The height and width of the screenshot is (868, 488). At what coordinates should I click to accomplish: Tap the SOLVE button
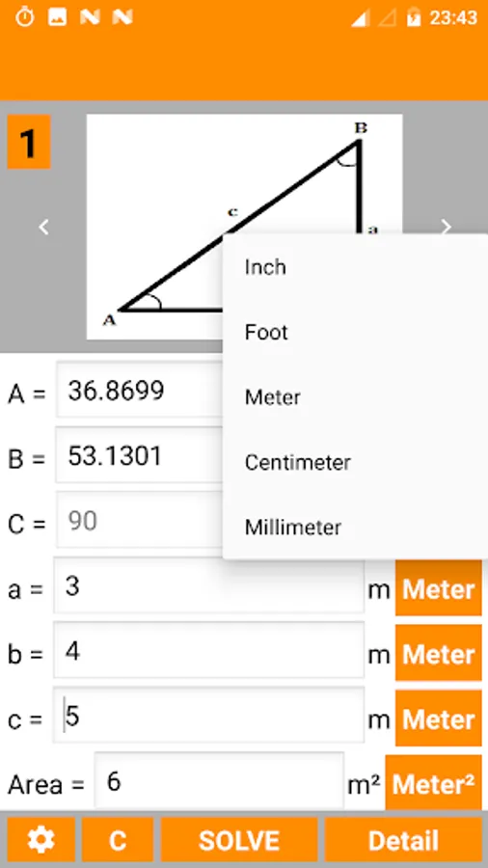coord(239,840)
